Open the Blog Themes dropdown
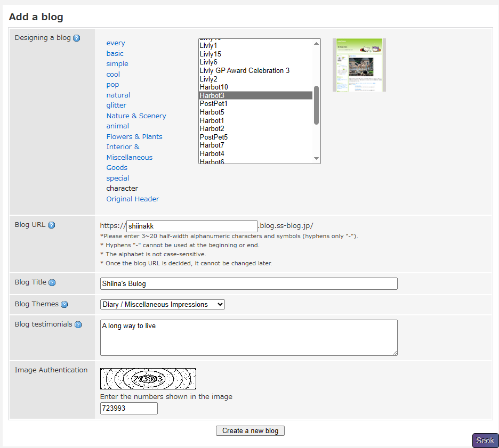The image size is (499, 448). 163,305
